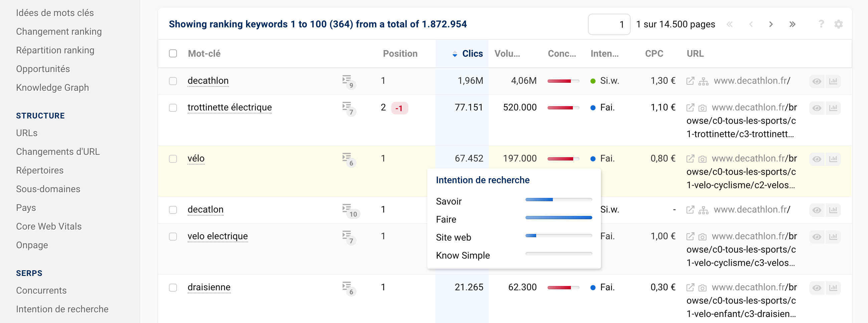Viewport: 868px width, 323px height.
Task: Click sitelinks hierarchy icon in decathlon row
Action: (x=703, y=81)
